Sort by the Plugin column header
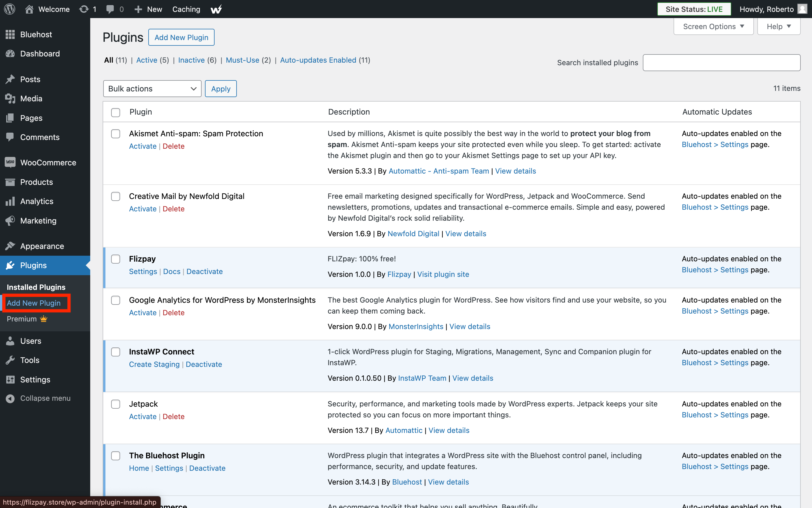This screenshot has height=508, width=812. [141, 112]
